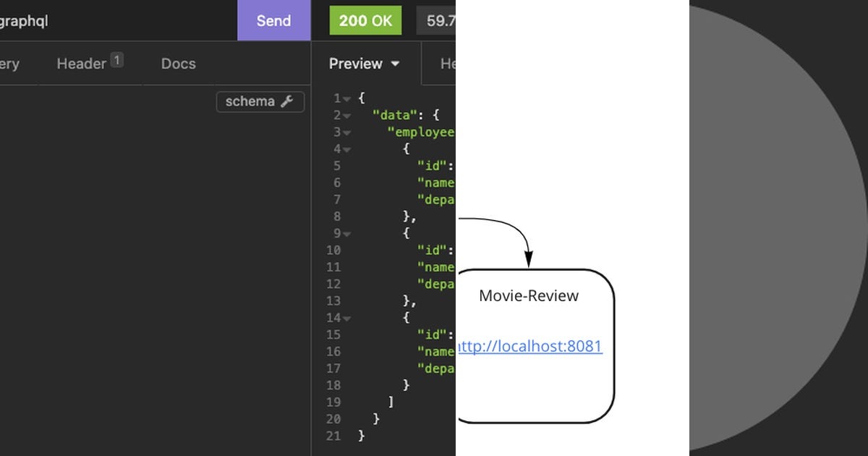Click the 200 OK status badge
The height and width of the screenshot is (456, 868).
(x=365, y=20)
